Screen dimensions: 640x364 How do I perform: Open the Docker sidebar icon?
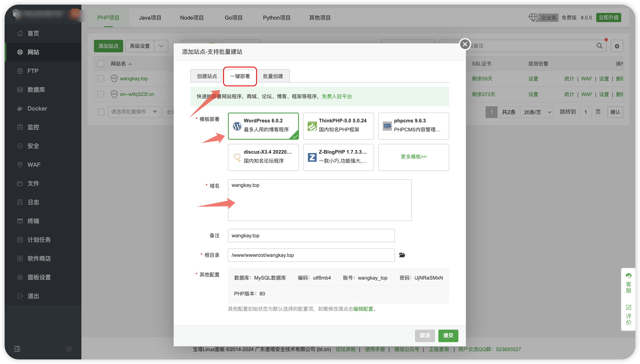click(20, 108)
